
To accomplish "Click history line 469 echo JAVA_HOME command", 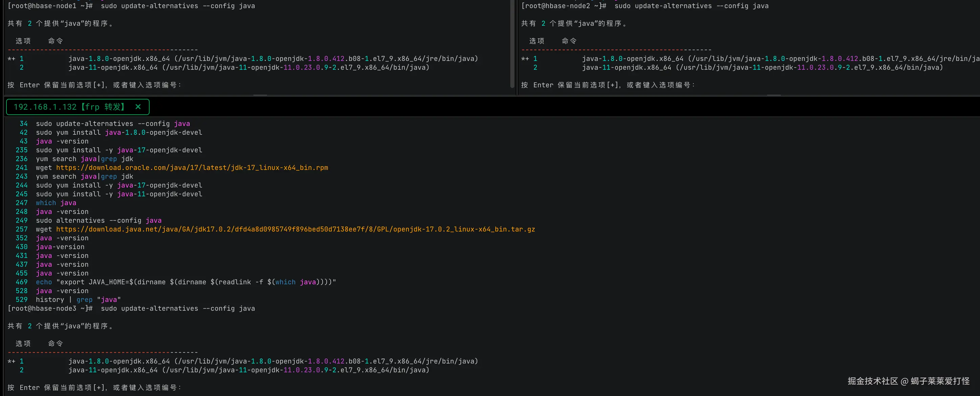I will coord(186,282).
